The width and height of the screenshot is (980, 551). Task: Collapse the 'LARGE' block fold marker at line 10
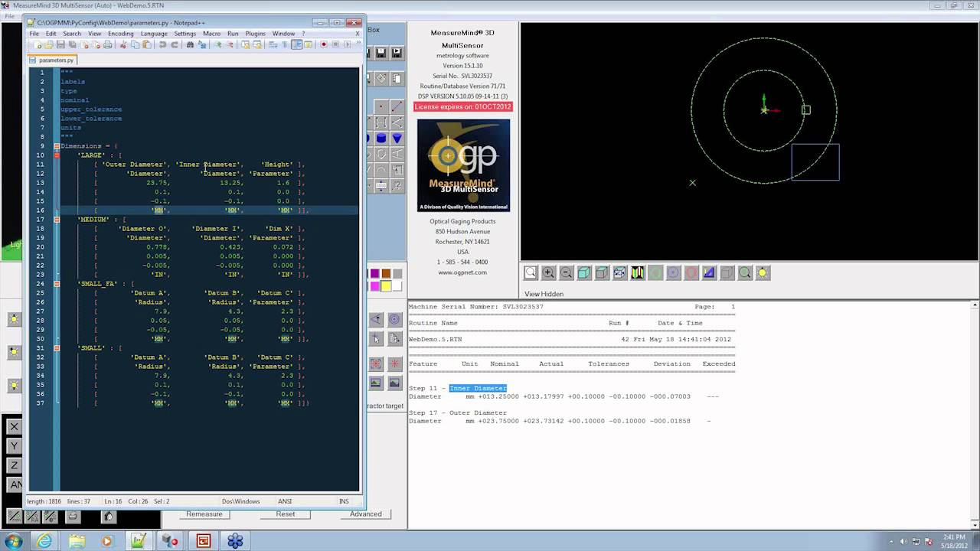coord(57,155)
